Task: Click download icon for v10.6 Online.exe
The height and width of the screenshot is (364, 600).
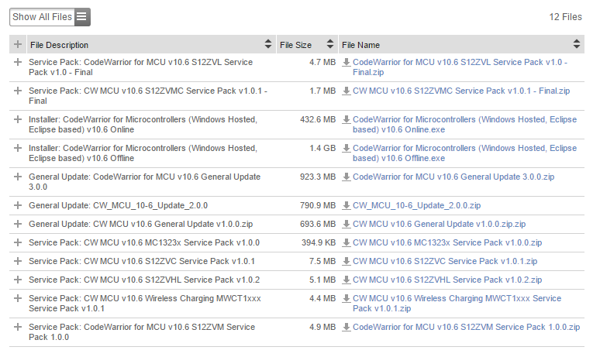Action: (346, 119)
